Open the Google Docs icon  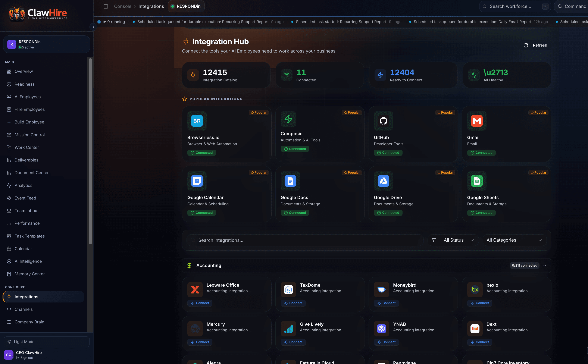coord(290,181)
